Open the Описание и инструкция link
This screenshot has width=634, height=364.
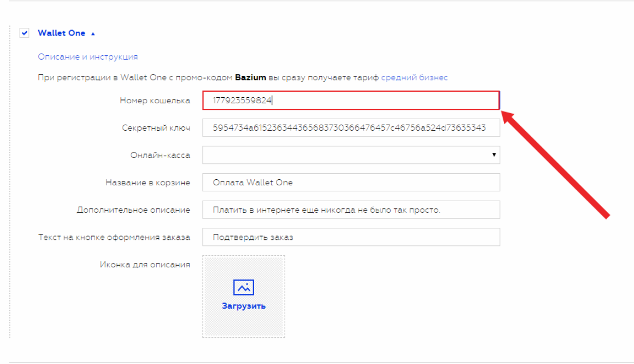pos(88,57)
